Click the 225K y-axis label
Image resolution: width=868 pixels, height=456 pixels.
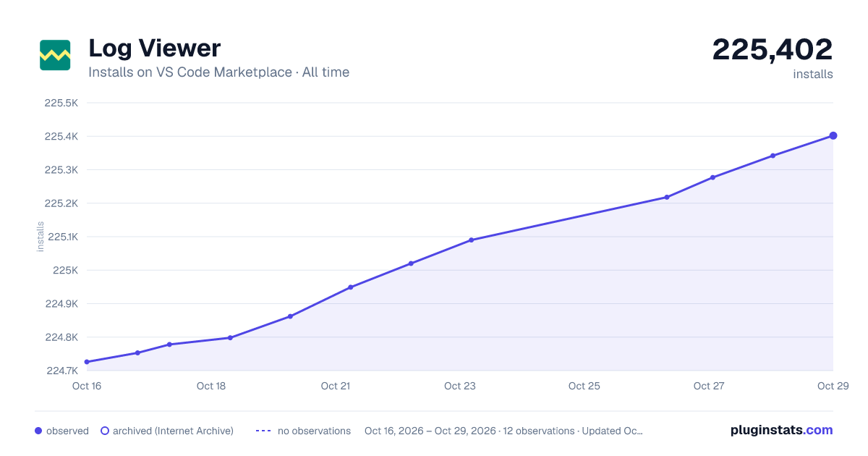[x=66, y=270]
